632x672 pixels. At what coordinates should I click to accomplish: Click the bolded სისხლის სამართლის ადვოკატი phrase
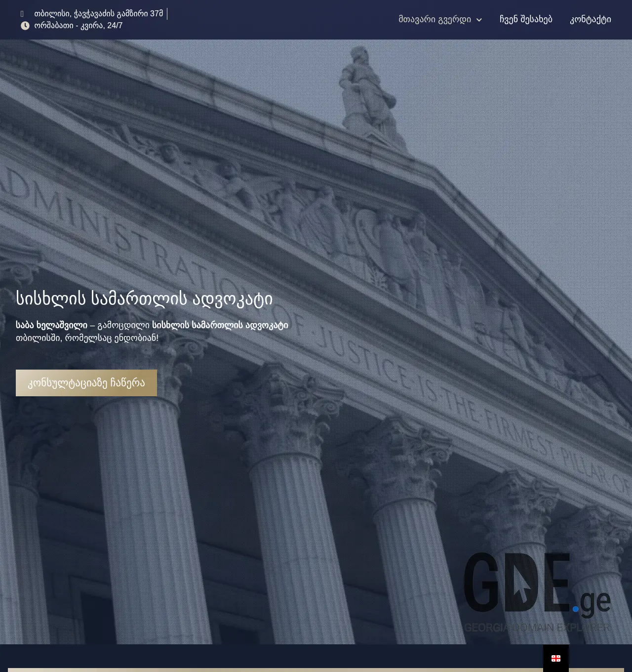click(x=220, y=325)
